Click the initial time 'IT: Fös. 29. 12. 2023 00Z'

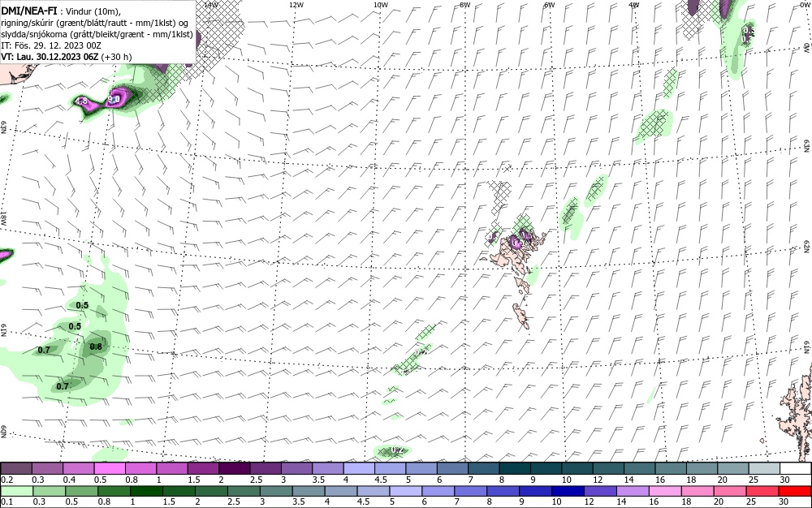pos(50,45)
